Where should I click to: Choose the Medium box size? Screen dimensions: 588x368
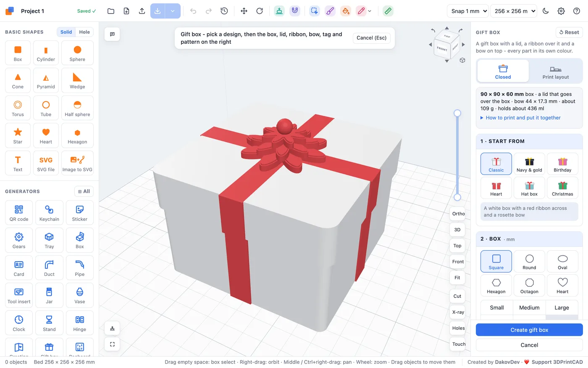pos(529,307)
